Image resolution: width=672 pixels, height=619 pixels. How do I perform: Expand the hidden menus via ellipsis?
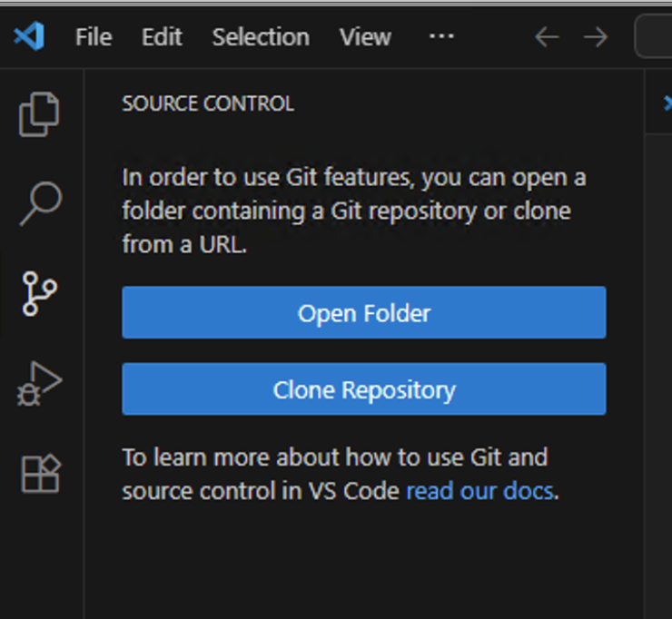coord(441,37)
